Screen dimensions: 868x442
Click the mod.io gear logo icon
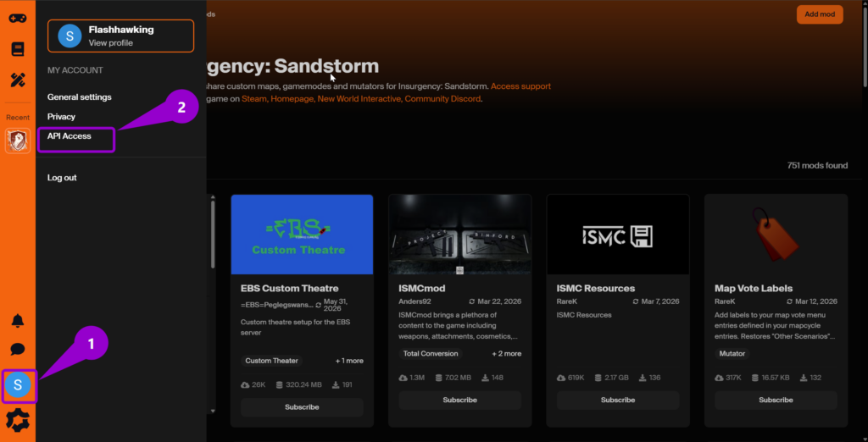coord(18,421)
